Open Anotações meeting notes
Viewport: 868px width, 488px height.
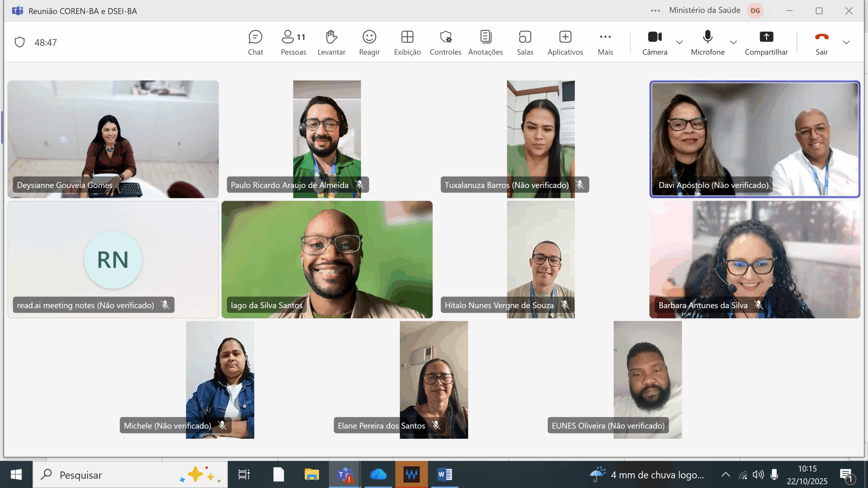tap(485, 42)
